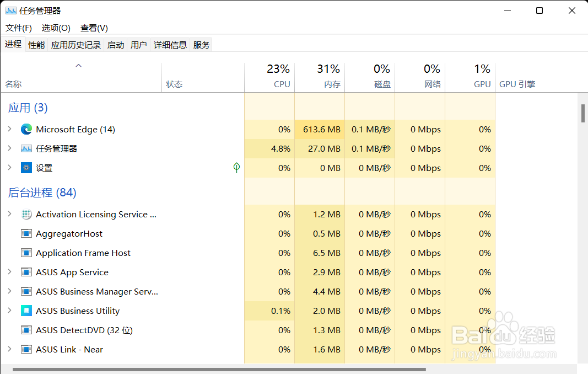Viewport: 588px width, 374px height.
Task: Switch to the 性能 tab
Action: click(x=36, y=45)
